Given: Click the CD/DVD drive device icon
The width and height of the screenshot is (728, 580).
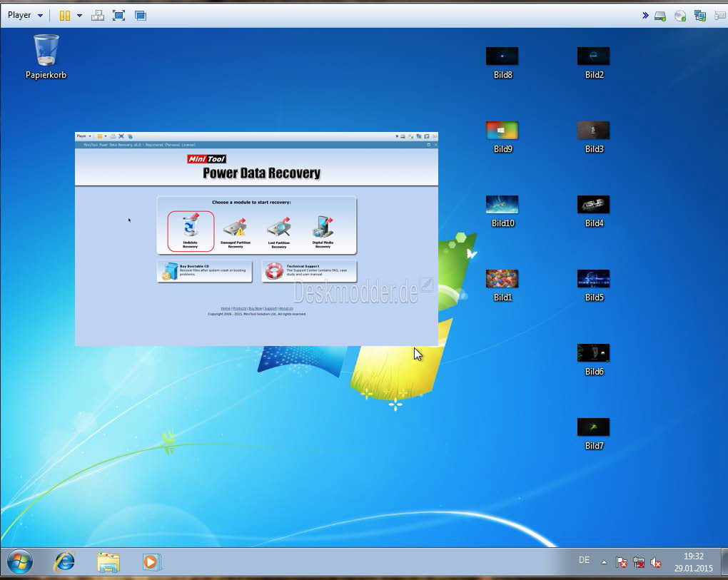Looking at the screenshot, I should [x=680, y=16].
